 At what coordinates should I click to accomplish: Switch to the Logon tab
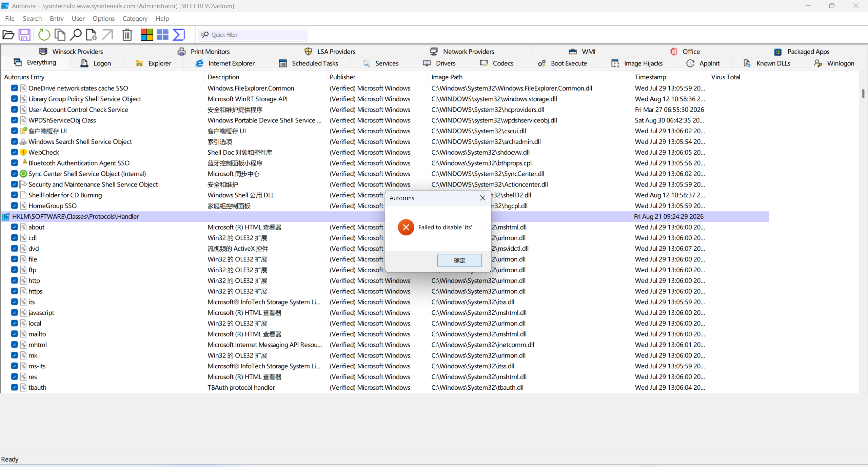[96, 63]
